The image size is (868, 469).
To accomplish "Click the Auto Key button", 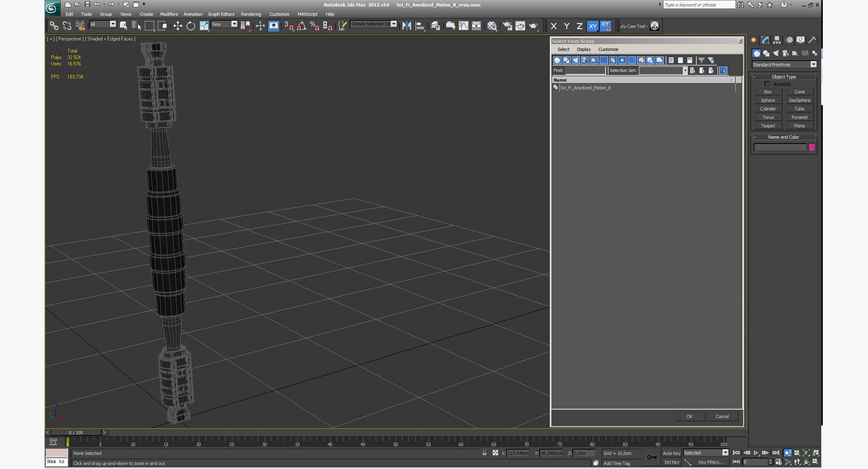I will point(672,453).
